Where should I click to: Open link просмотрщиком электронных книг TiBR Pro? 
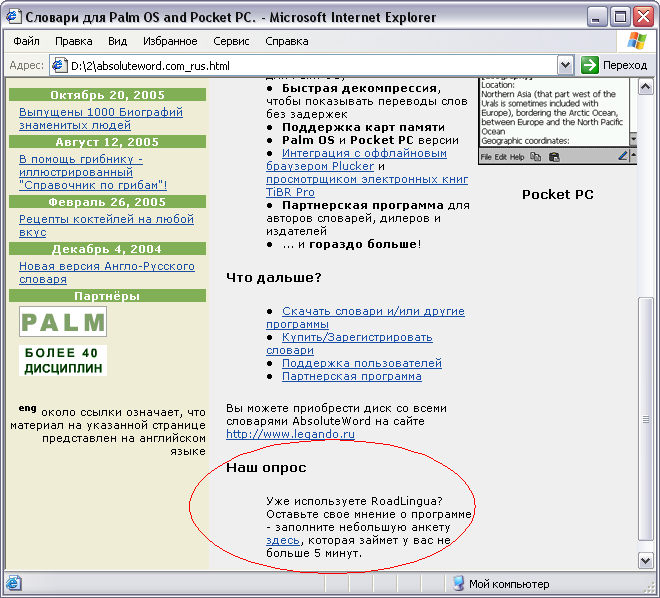pos(367,186)
